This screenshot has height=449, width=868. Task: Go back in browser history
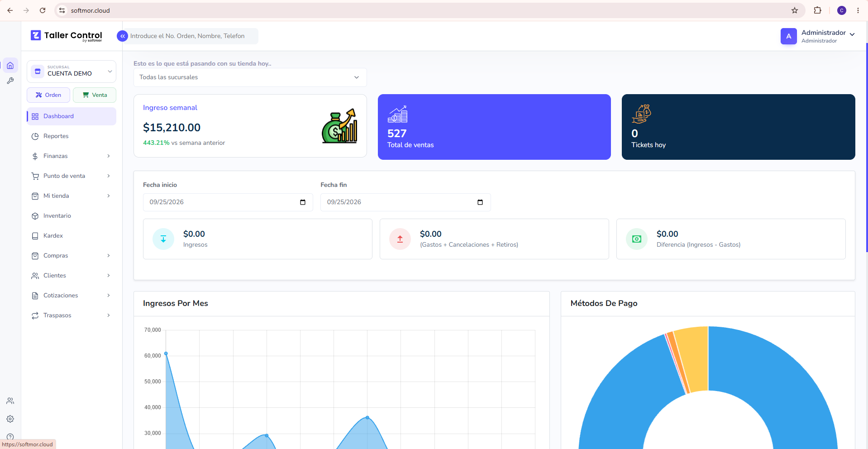pos(10,10)
